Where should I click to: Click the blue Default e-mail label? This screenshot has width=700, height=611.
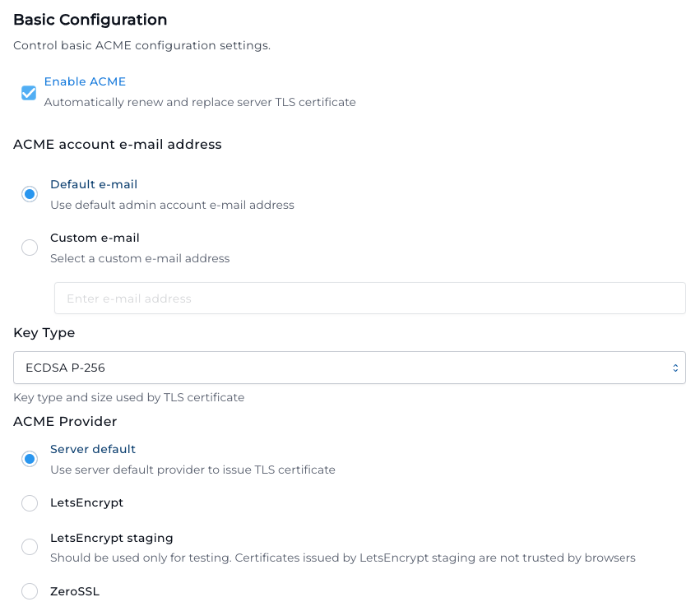(x=93, y=184)
